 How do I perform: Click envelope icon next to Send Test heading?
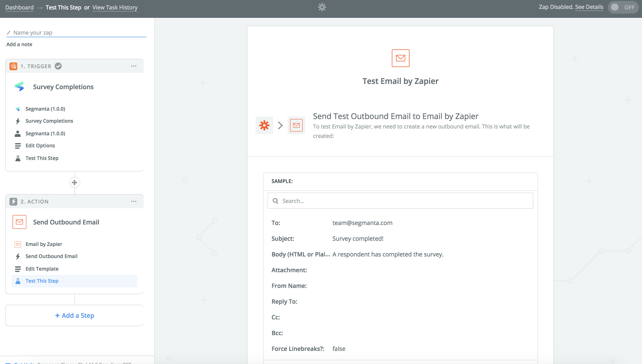[x=296, y=125]
